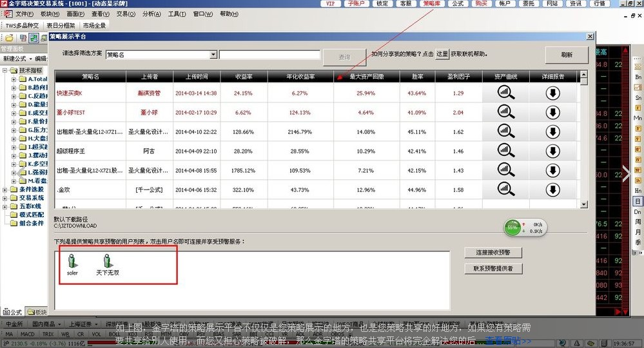The height and width of the screenshot is (348, 644).
Task: Click the Bn icon in right sidebar
Action: [638, 77]
